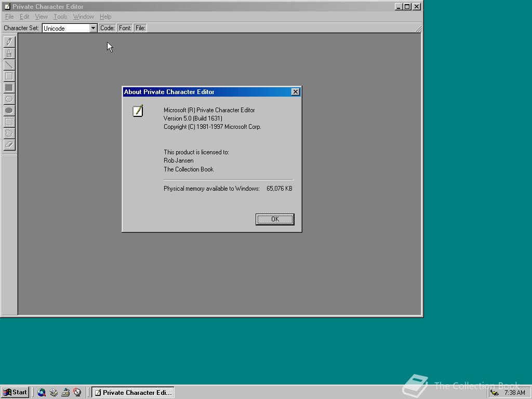Click the third Quick Launch icon
The height and width of the screenshot is (399, 532).
pos(65,392)
